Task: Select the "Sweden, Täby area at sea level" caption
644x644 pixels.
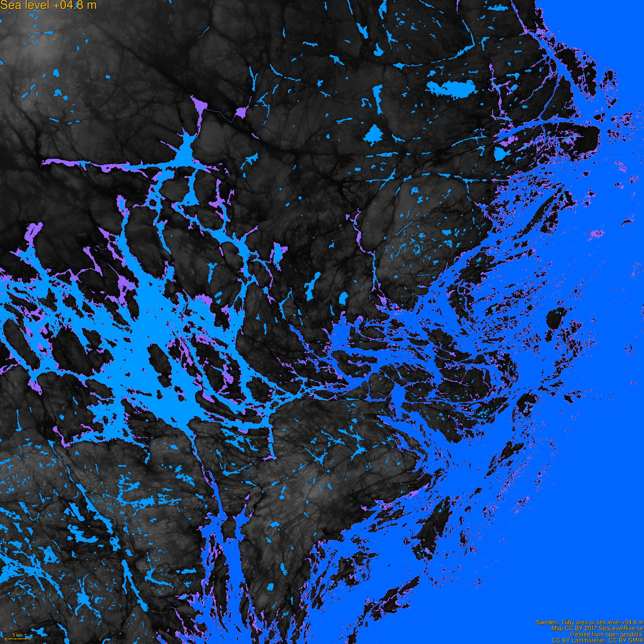Action: pyautogui.click(x=578, y=623)
